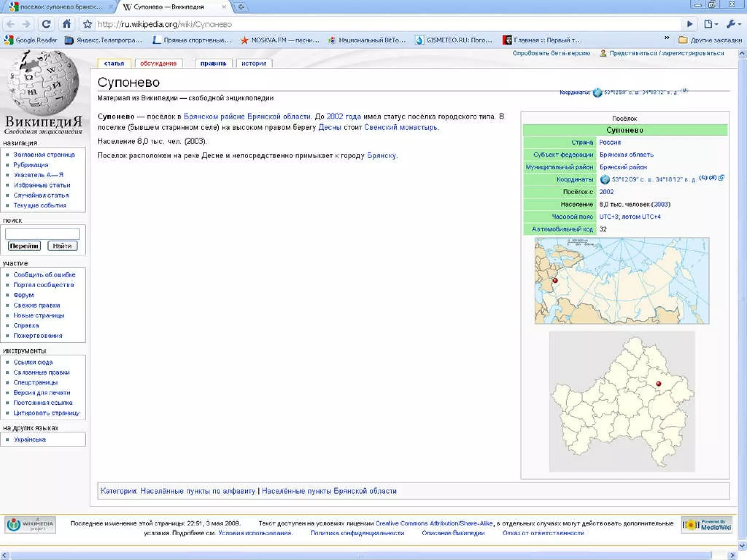Open the история tab
Viewport: 747px width, 560px height.
click(x=254, y=63)
